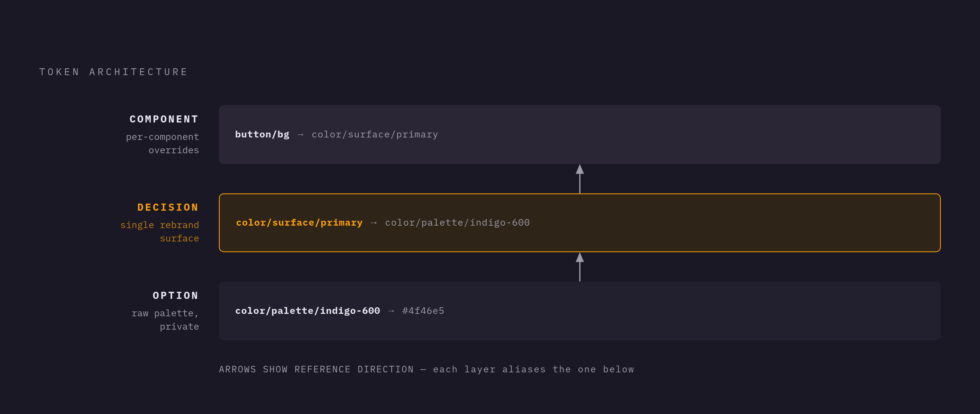Click the 'per-component overrides' description

pyautogui.click(x=163, y=143)
